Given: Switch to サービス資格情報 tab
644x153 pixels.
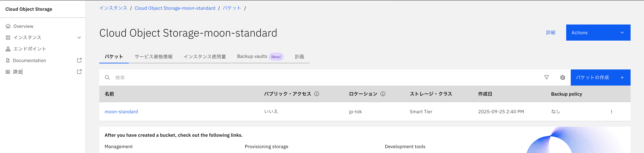Looking at the screenshot, I should [153, 57].
